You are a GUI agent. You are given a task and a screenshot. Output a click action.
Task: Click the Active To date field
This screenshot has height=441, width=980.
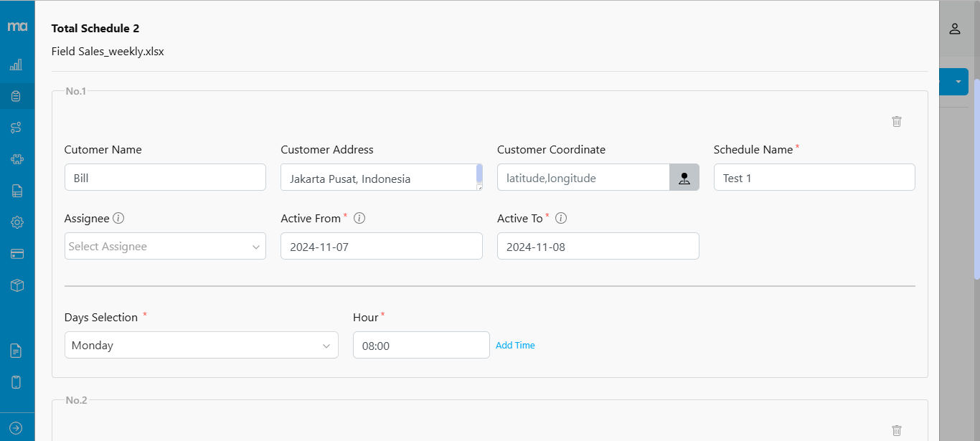point(598,246)
